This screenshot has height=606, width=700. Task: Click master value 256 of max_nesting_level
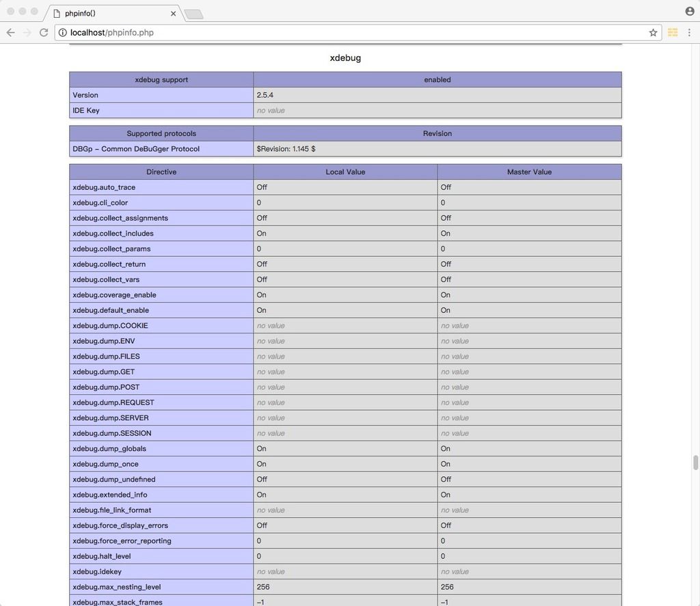click(x=447, y=588)
